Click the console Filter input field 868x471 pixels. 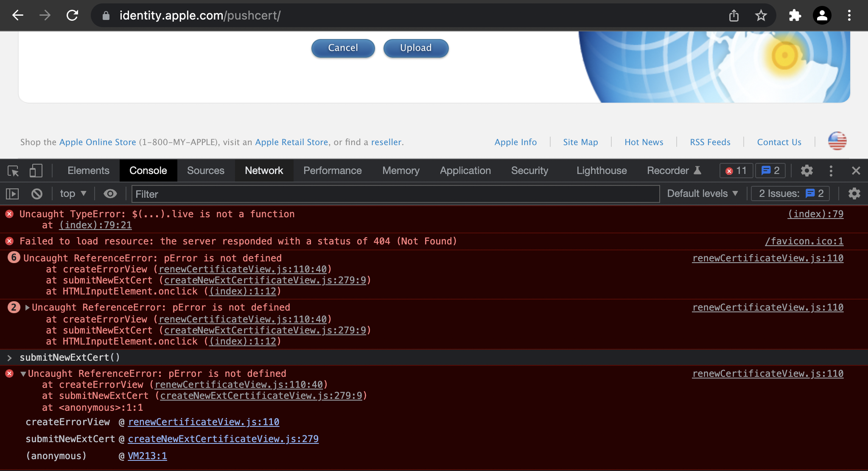395,194
